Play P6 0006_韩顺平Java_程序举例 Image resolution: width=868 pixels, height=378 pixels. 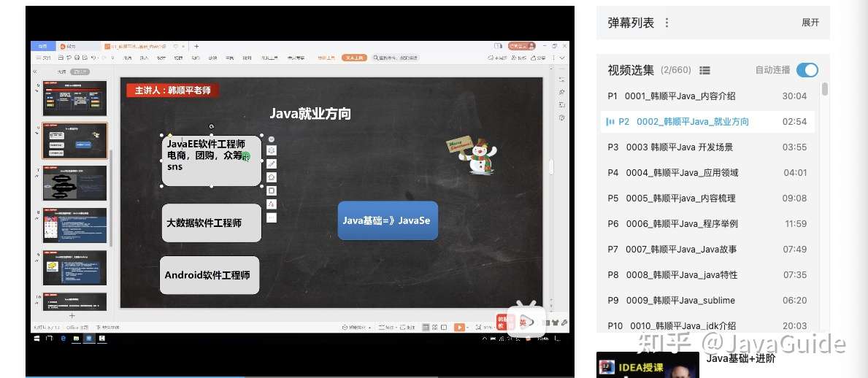(707, 223)
